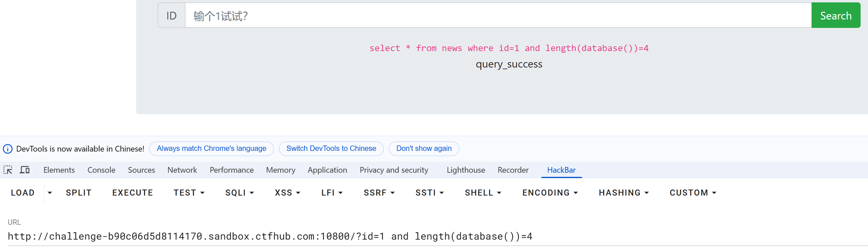Open the TEST dropdown
The width and height of the screenshot is (868, 249).
[x=189, y=193]
